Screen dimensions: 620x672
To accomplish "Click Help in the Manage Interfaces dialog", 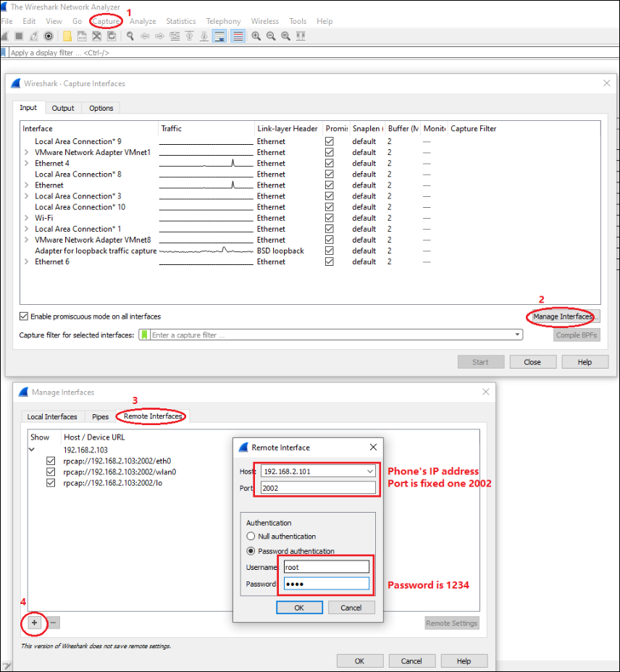I will 464,661.
